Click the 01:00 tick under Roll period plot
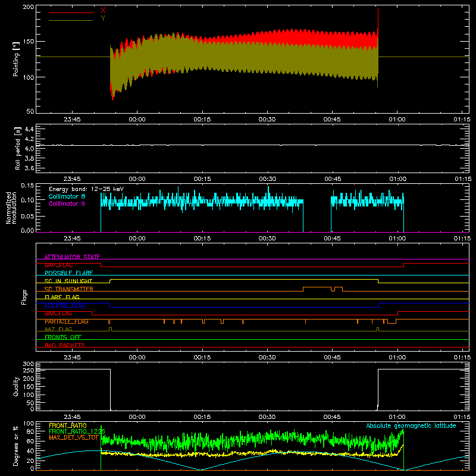 pos(397,179)
